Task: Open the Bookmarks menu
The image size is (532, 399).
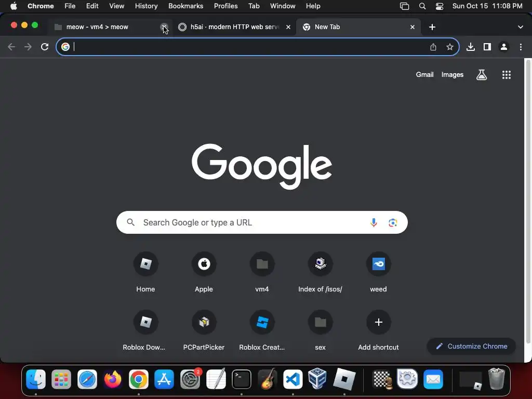Action: tap(185, 6)
